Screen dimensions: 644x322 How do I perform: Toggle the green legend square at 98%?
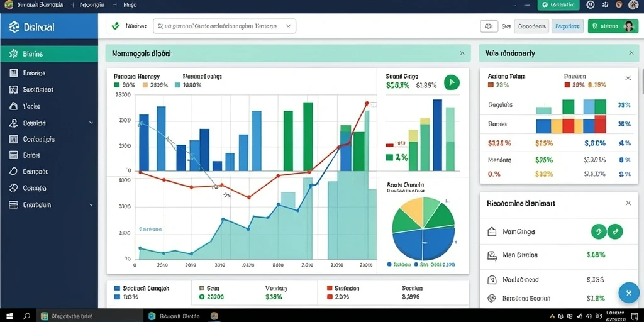tap(116, 85)
